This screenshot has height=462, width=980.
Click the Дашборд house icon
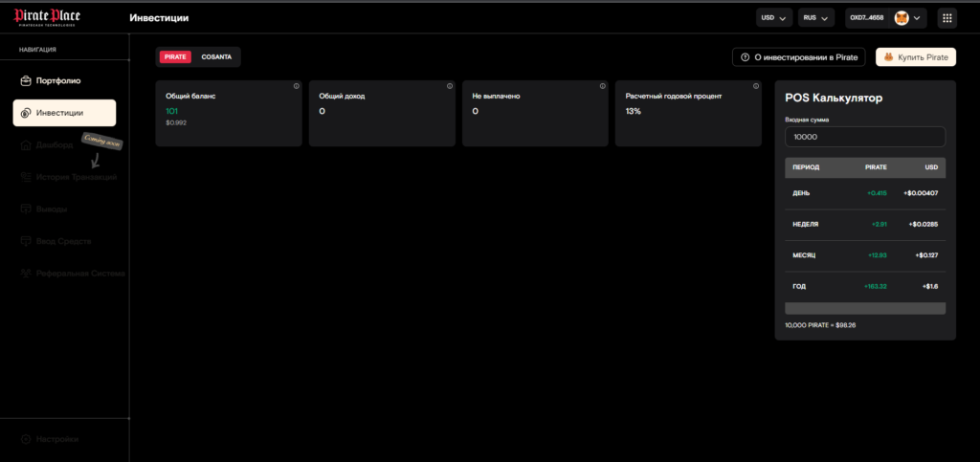click(x=26, y=144)
